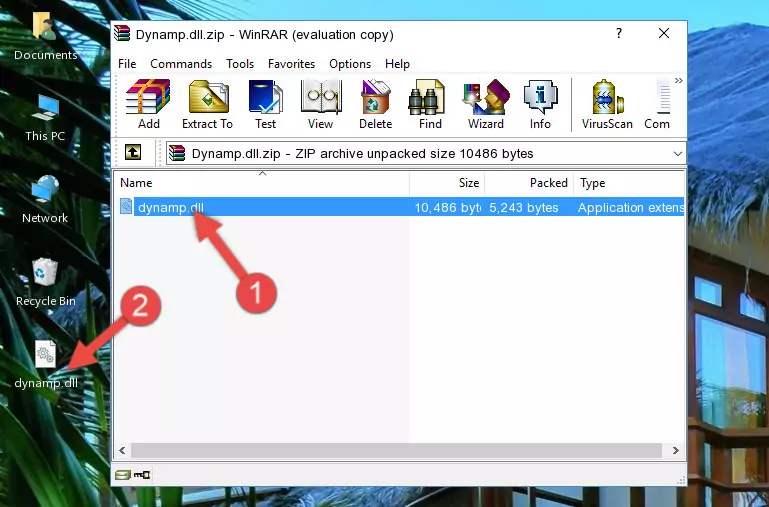769x507 pixels.
Task: Open the Commands menu
Action: [181, 64]
